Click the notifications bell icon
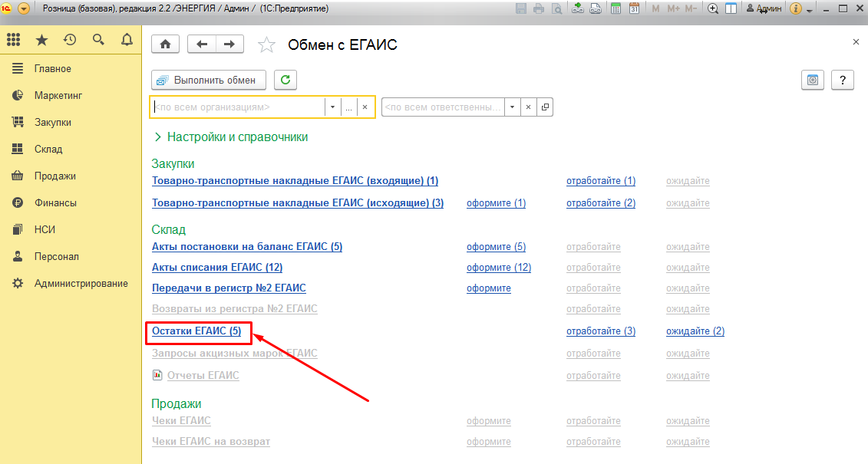The image size is (868, 464). (127, 40)
